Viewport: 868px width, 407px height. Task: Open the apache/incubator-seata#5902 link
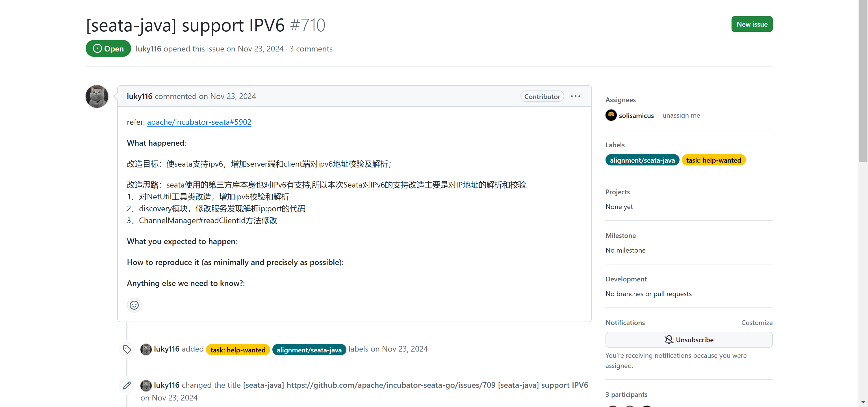pos(199,122)
